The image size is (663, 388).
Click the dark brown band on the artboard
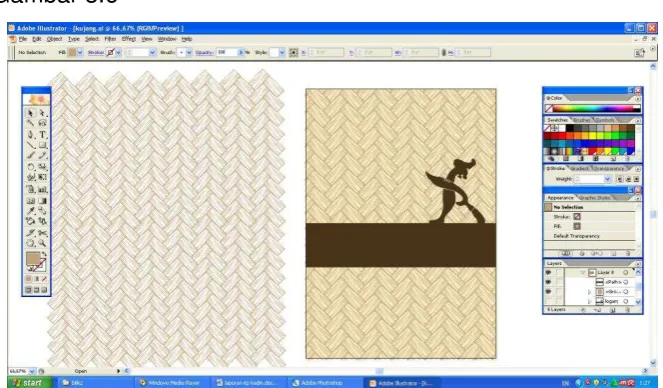[x=401, y=245]
